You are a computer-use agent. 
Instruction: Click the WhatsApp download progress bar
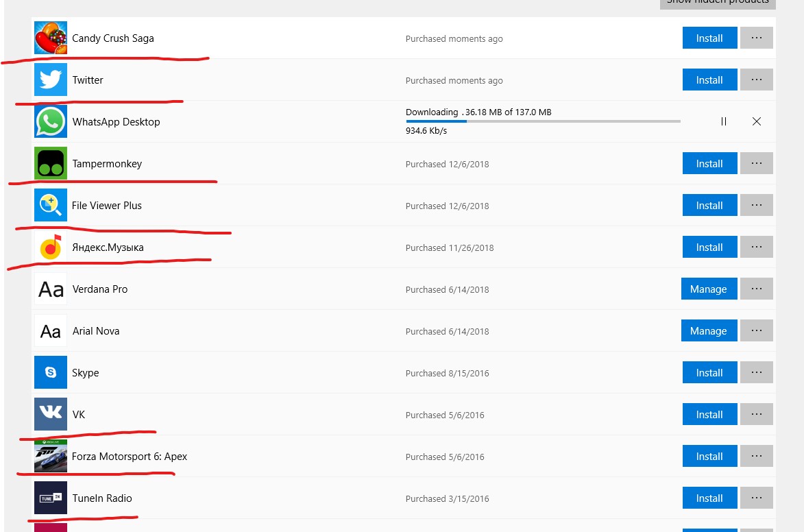tap(543, 121)
